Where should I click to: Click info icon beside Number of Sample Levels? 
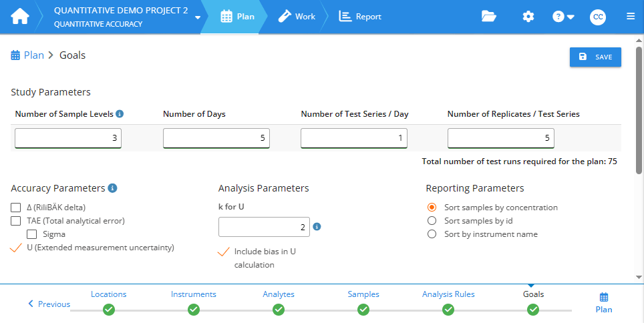tap(120, 114)
